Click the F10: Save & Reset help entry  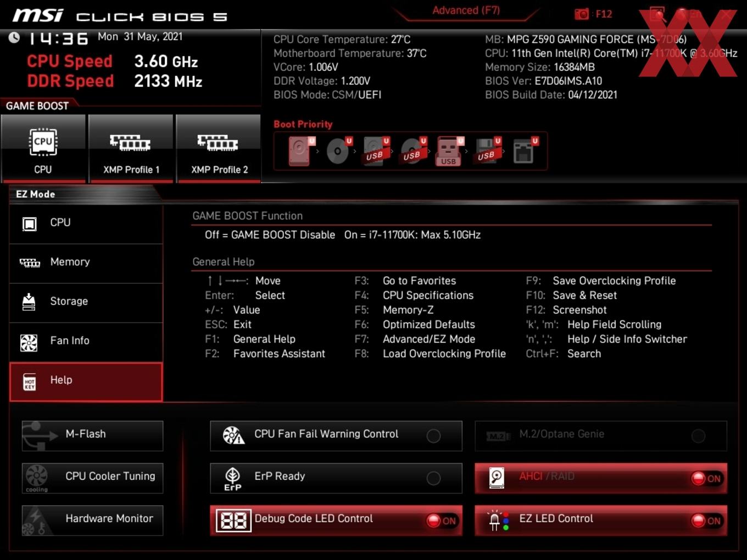(x=571, y=295)
